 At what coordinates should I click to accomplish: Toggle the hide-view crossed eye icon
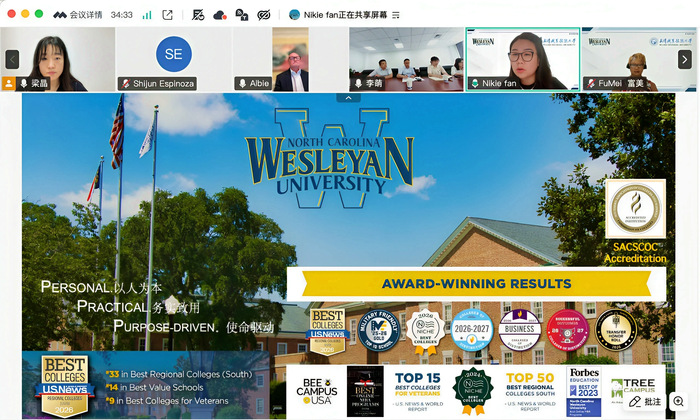tap(264, 15)
